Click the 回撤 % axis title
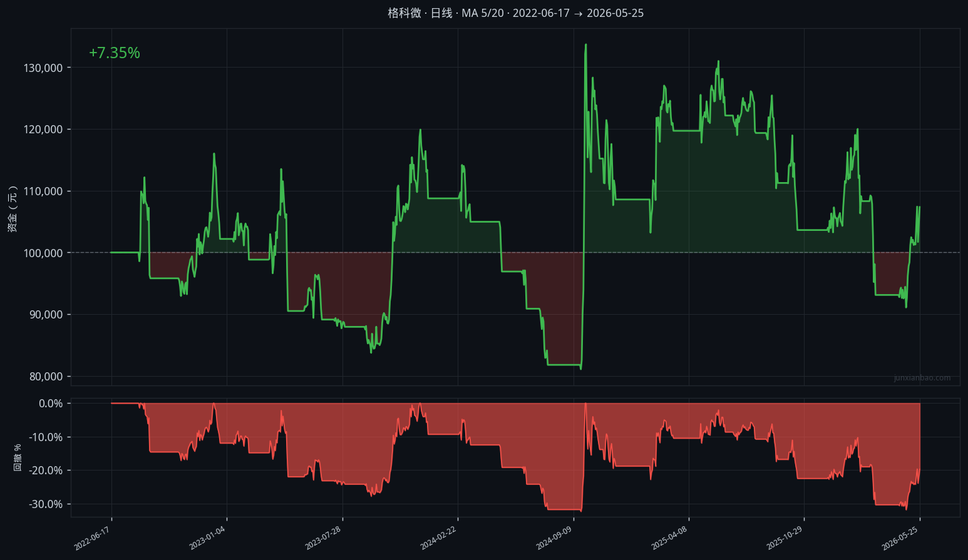968x560 pixels. [x=18, y=457]
